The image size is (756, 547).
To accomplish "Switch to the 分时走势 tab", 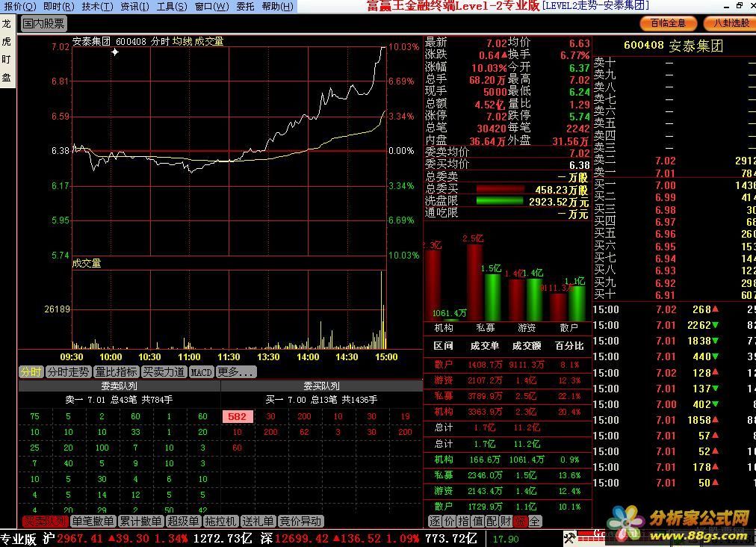I will [x=68, y=372].
